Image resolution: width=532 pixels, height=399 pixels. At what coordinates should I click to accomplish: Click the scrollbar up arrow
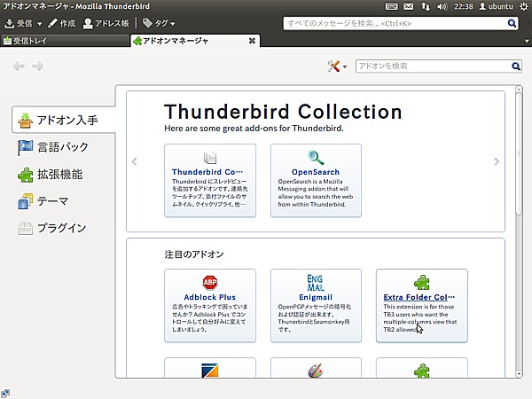point(519,89)
